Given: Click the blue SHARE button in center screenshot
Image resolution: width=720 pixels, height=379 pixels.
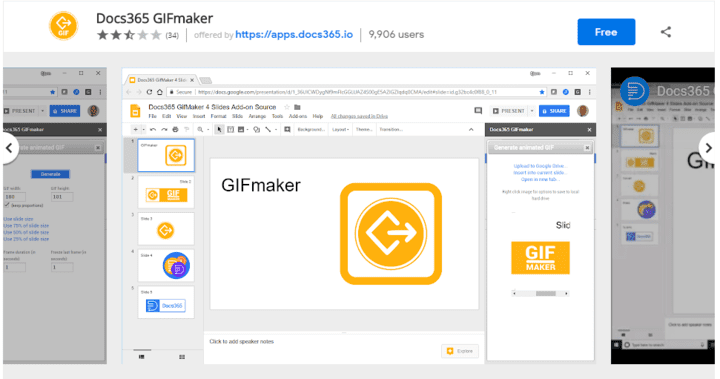Looking at the screenshot, I should [554, 111].
